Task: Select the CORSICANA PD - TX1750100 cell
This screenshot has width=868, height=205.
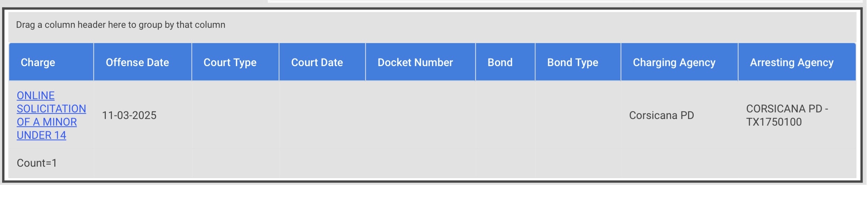Action: [787, 115]
